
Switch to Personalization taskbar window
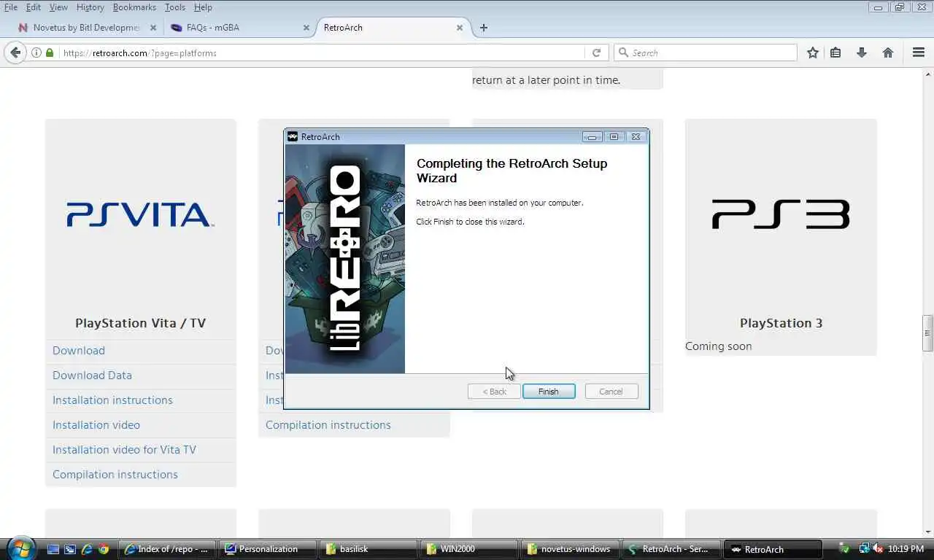(269, 549)
